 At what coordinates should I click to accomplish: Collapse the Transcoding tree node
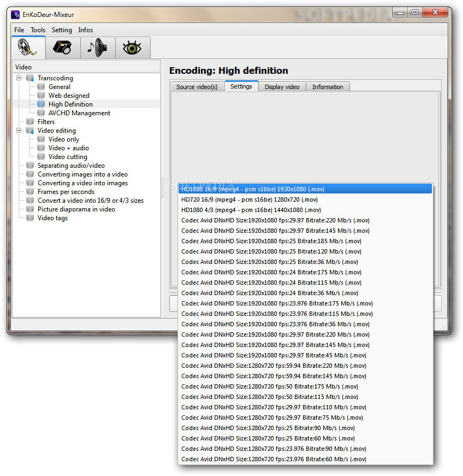click(19, 78)
